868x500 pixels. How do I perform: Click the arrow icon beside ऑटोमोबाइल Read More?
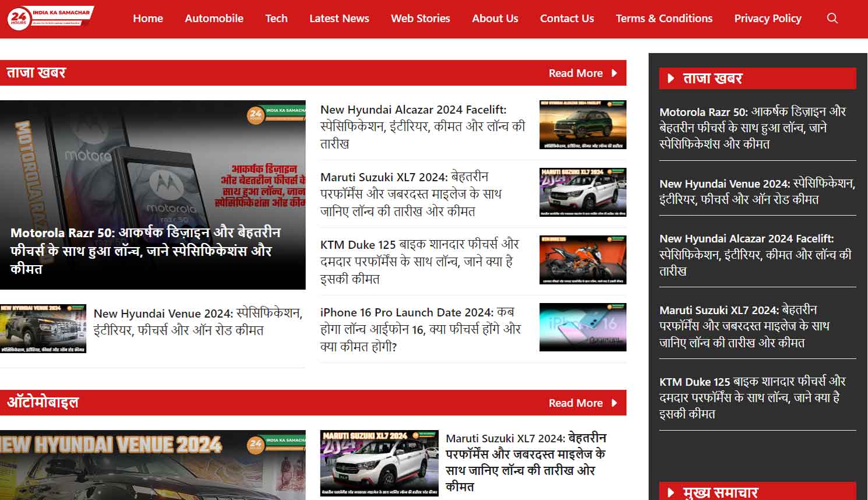[x=614, y=403]
